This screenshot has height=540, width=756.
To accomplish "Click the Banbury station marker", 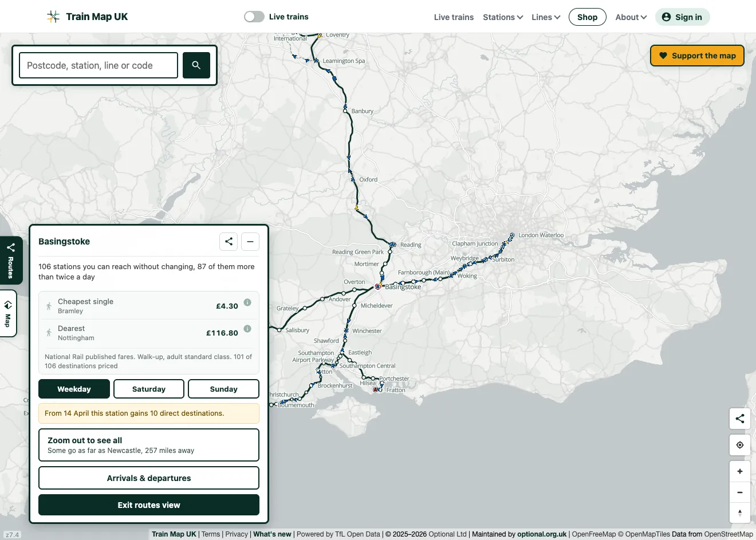I will click(345, 111).
